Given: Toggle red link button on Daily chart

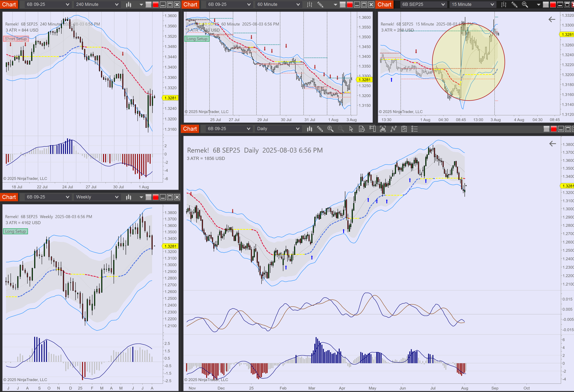Looking at the screenshot, I should [x=554, y=129].
